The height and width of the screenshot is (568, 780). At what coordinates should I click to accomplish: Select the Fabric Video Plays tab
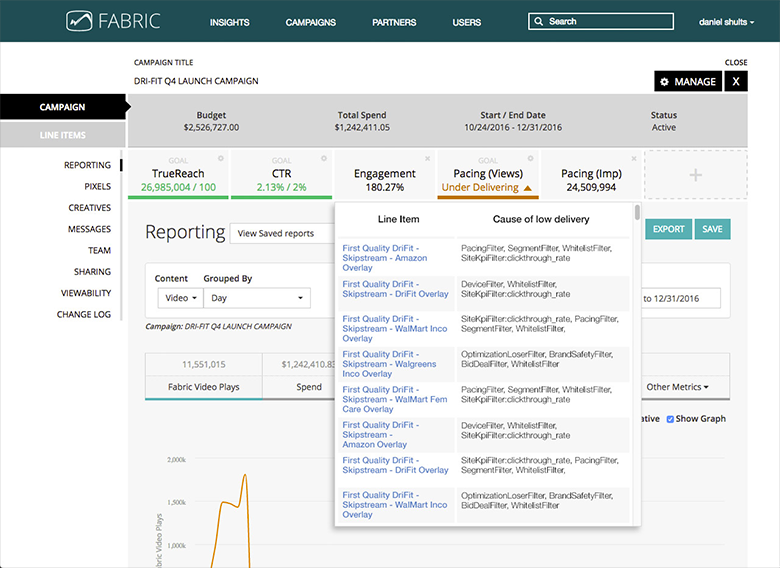203,387
